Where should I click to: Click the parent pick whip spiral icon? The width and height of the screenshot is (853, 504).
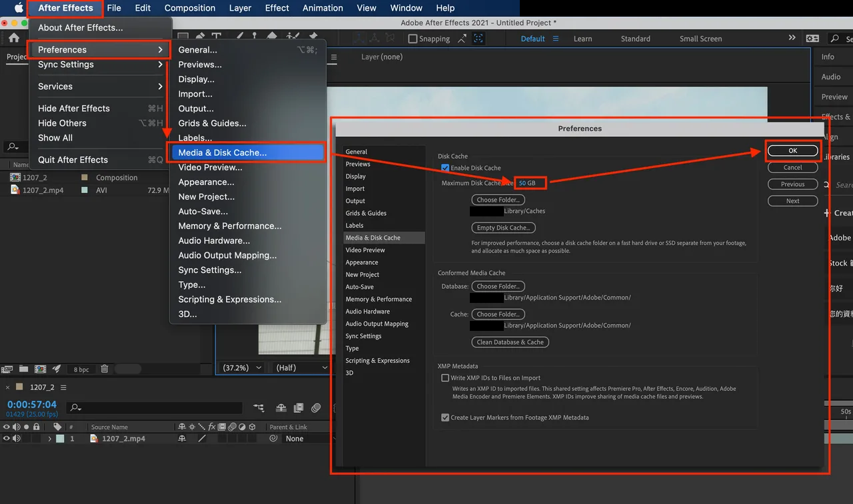[273, 439]
